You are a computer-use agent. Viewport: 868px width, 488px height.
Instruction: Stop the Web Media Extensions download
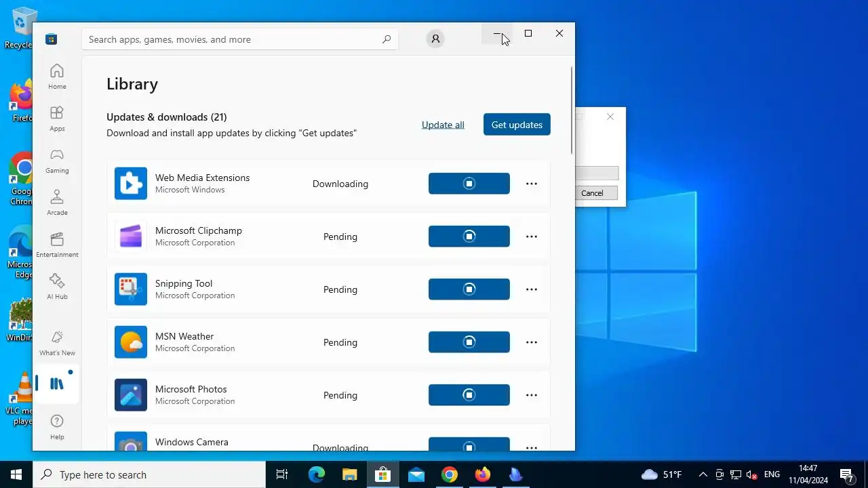(x=469, y=184)
